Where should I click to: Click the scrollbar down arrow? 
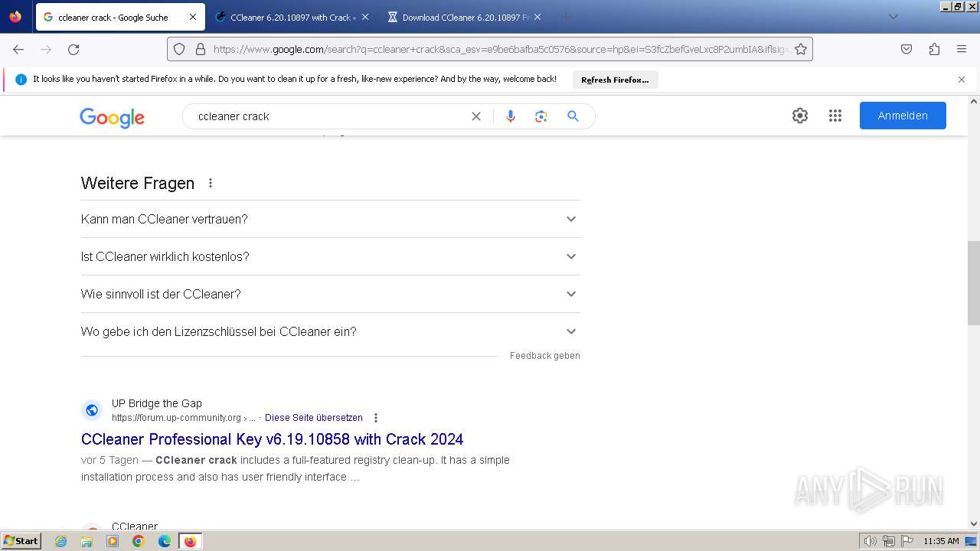click(x=974, y=524)
